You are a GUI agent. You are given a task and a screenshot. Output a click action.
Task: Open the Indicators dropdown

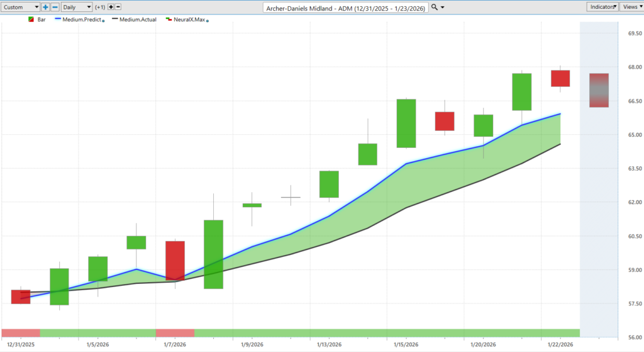[x=602, y=6]
